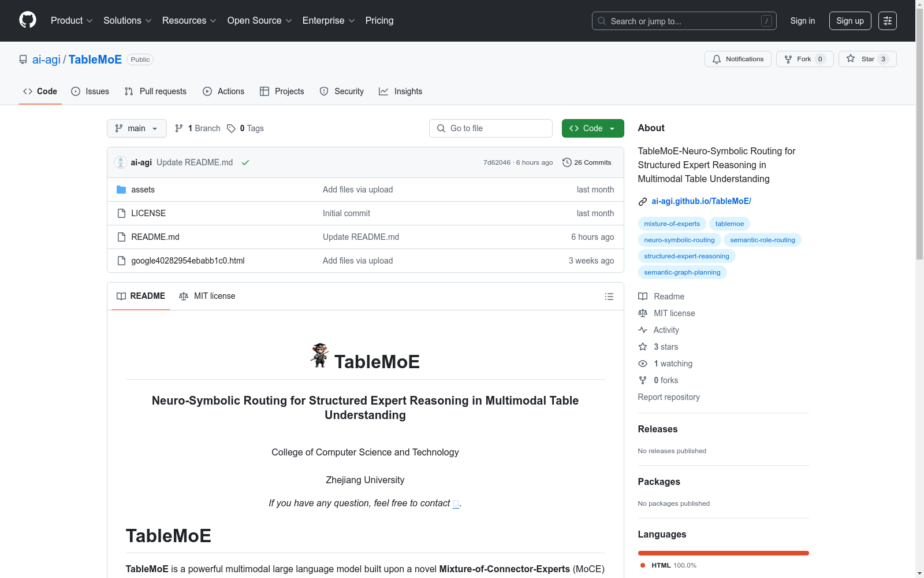
Task: Open the assets folder name
Action: 143,190
